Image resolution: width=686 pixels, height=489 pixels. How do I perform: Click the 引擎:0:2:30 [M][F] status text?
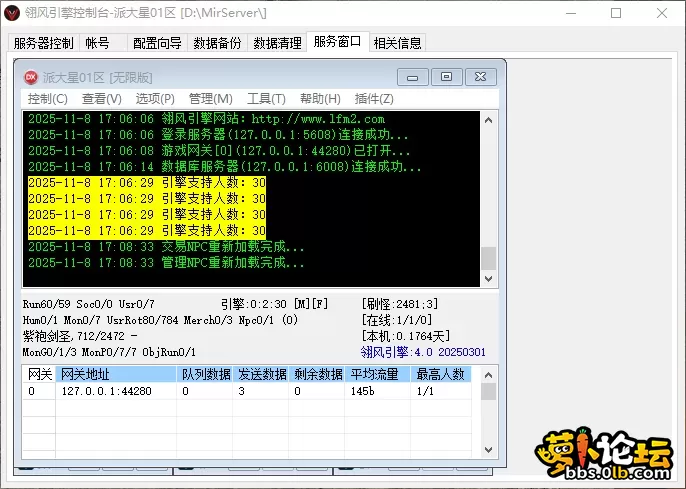[x=274, y=304]
